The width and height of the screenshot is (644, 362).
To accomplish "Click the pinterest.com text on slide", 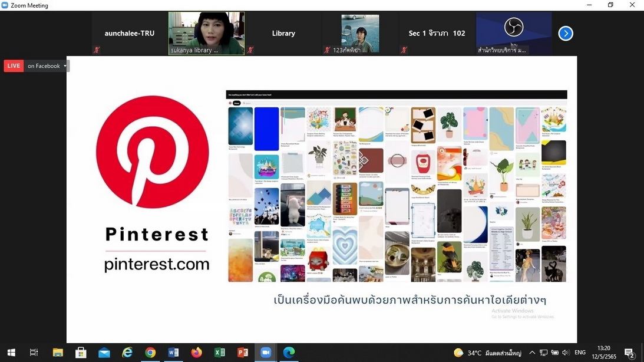I will pos(157,264).
